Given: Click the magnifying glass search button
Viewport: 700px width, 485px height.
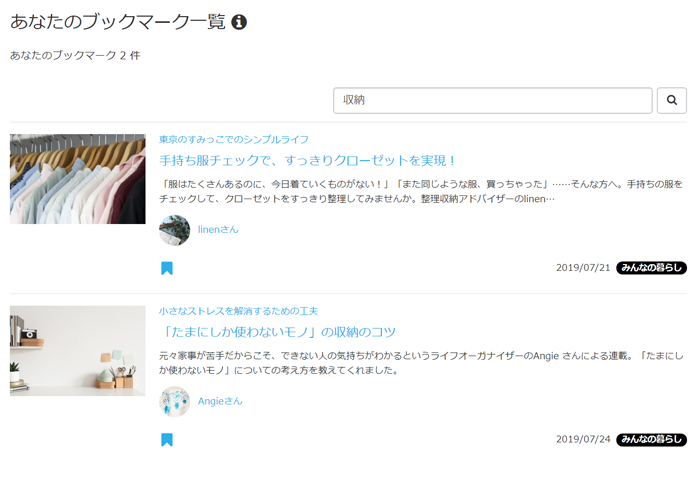Looking at the screenshot, I should [671, 100].
